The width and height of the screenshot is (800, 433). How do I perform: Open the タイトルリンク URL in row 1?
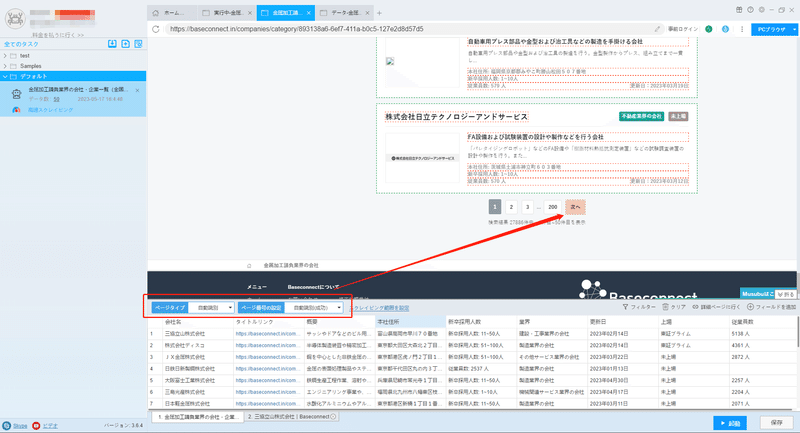pyautogui.click(x=266, y=334)
